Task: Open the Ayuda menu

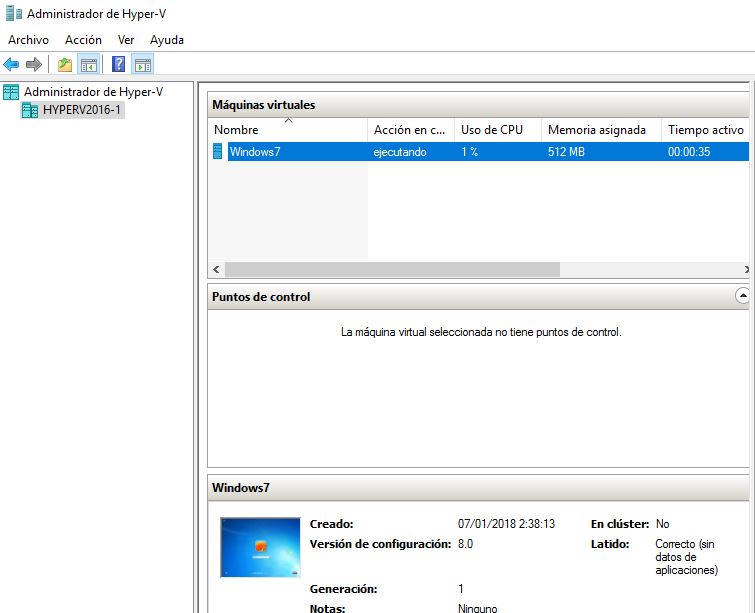Action: point(167,40)
